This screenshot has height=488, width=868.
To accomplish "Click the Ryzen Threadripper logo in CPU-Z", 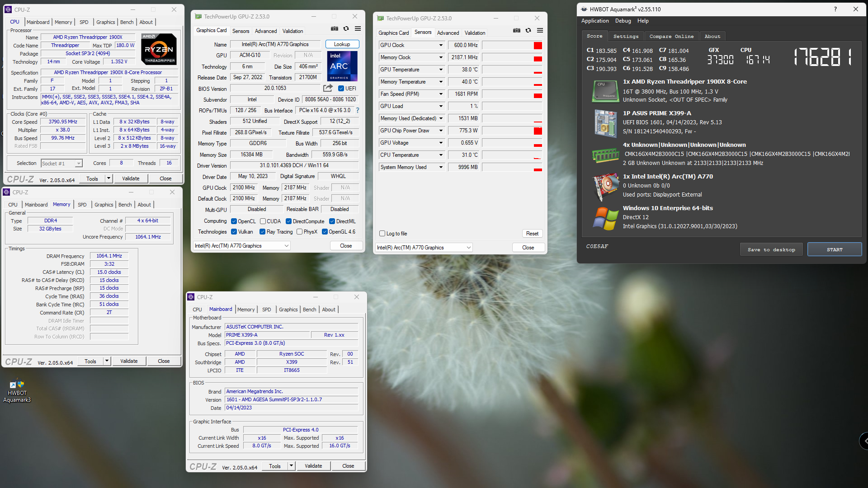I will tap(159, 49).
